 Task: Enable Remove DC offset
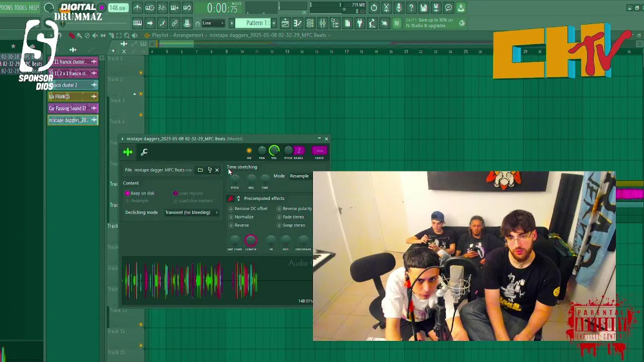pos(248,209)
